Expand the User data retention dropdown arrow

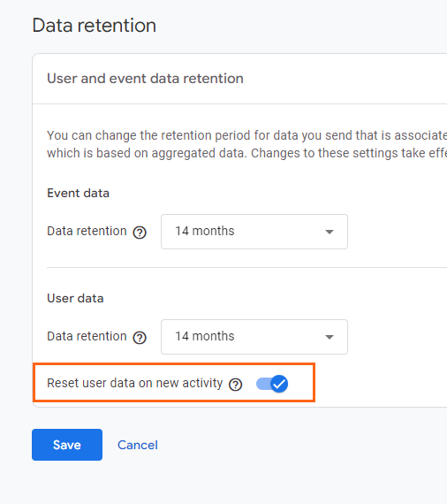coord(330,337)
